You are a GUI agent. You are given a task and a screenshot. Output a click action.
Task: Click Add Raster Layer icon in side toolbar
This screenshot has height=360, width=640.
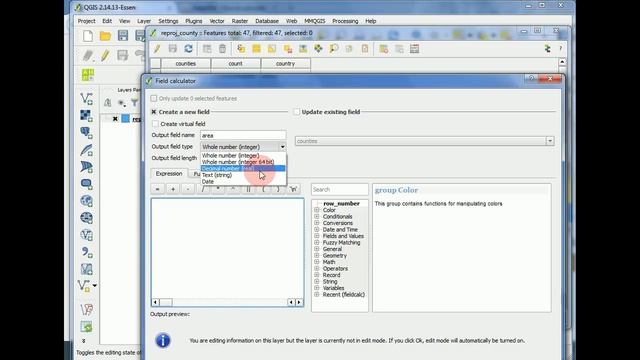[86, 116]
